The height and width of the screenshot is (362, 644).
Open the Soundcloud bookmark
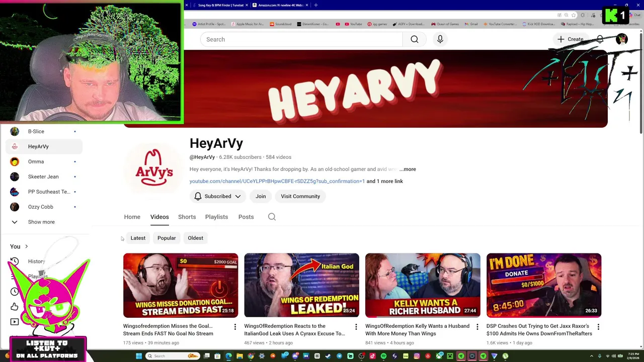[281, 24]
